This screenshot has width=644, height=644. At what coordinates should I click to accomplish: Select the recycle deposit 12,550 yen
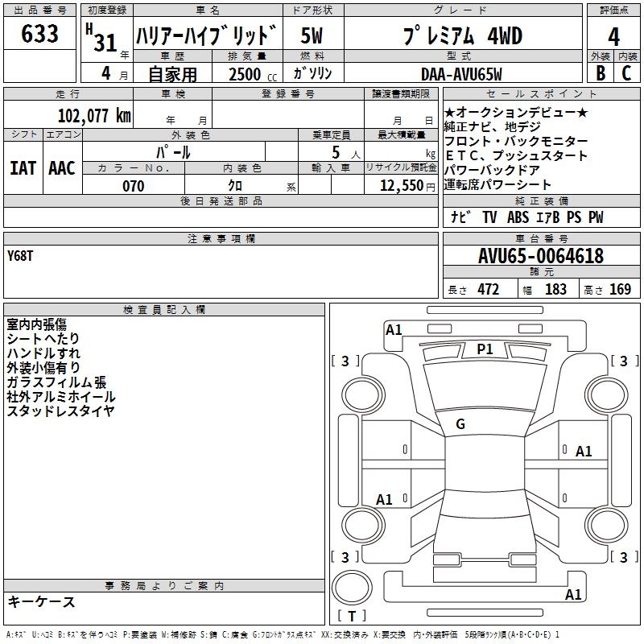click(407, 186)
